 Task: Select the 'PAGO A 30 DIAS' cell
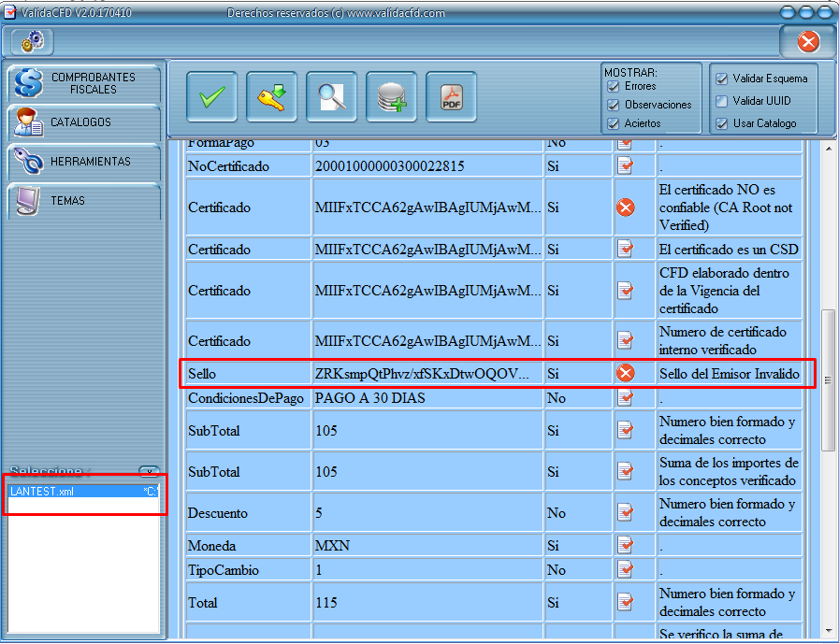(427, 398)
